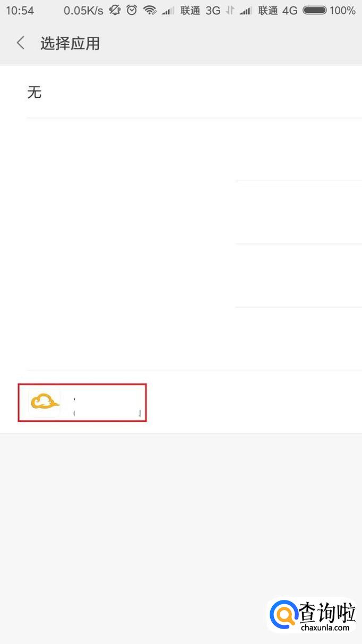Screen dimensions: 362x644
Task: Tap the data transfer arrows icon
Action: (x=230, y=10)
